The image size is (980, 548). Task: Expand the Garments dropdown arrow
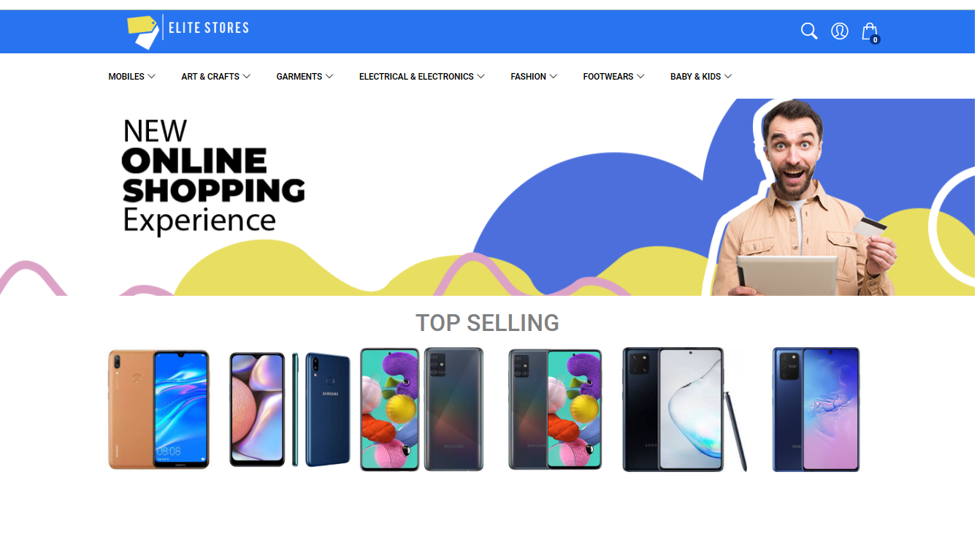[x=329, y=76]
